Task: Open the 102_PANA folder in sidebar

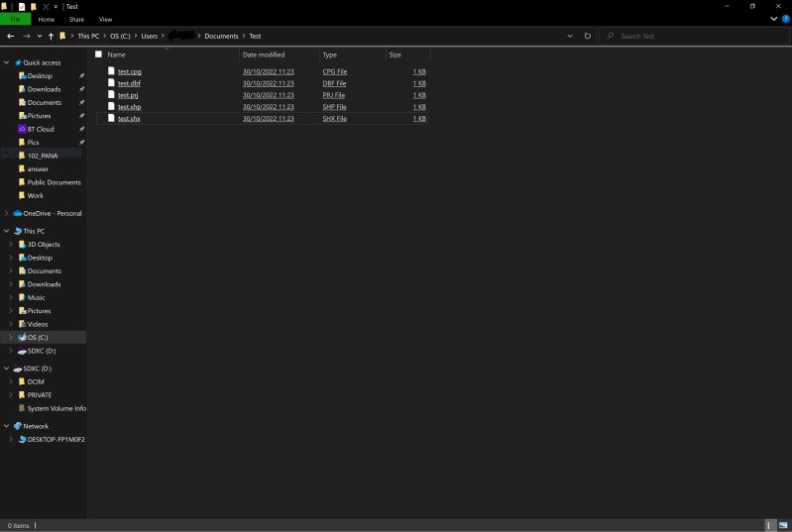Action: [43, 156]
